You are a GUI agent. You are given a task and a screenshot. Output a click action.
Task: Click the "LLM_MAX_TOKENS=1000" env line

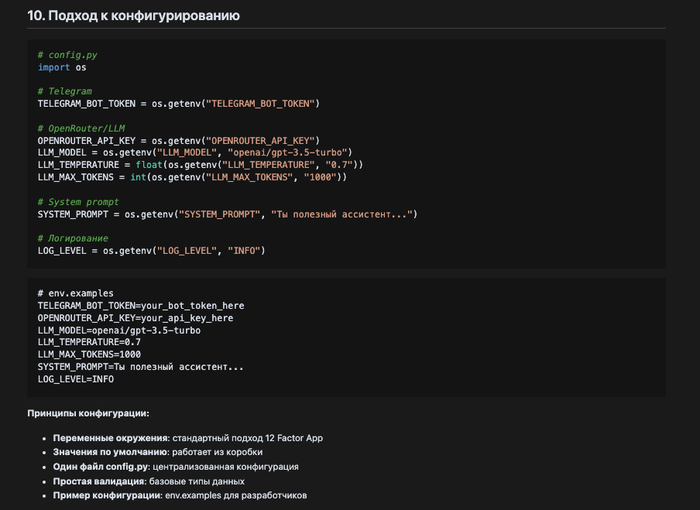pyautogui.click(x=89, y=354)
